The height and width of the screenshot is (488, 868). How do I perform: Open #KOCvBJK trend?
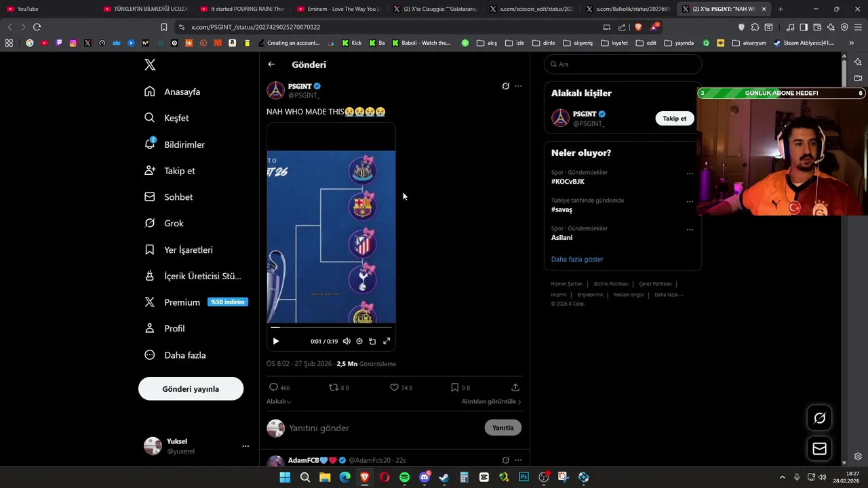[x=568, y=182]
